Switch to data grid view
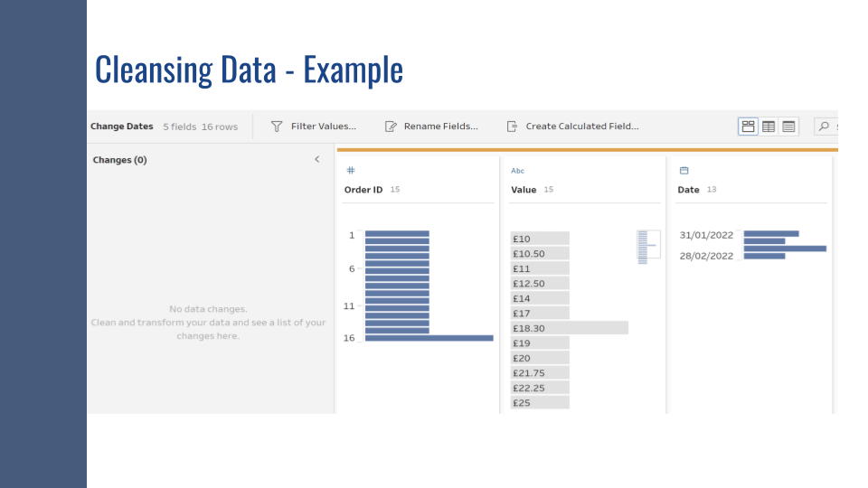This screenshot has height=488, width=868. point(769,127)
